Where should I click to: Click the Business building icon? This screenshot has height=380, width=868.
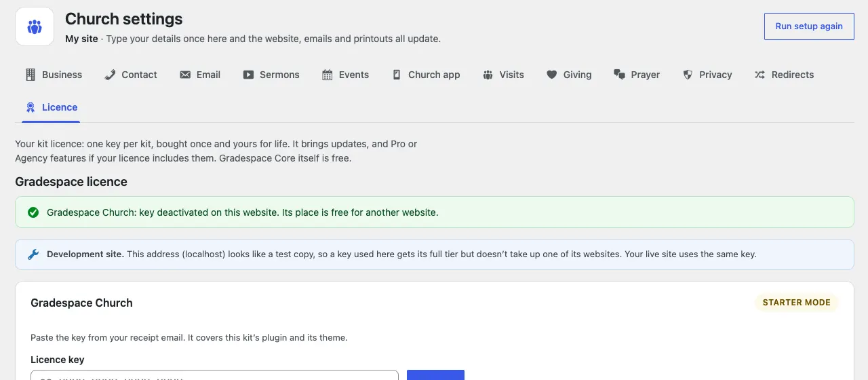point(30,75)
